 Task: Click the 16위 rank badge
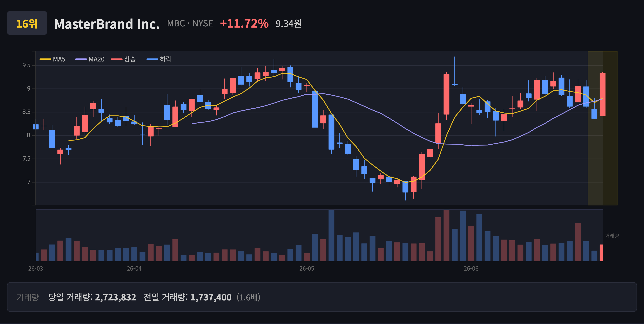point(27,23)
